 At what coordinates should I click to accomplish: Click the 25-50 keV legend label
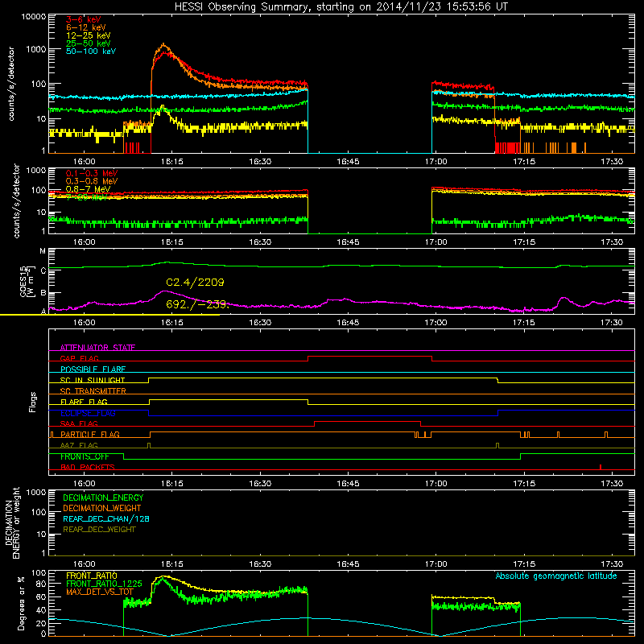click(88, 43)
